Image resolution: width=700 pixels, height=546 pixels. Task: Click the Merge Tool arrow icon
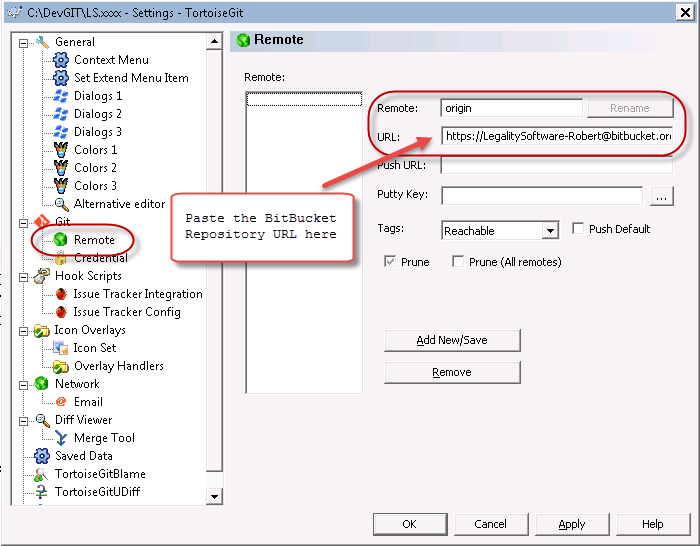tap(61, 438)
